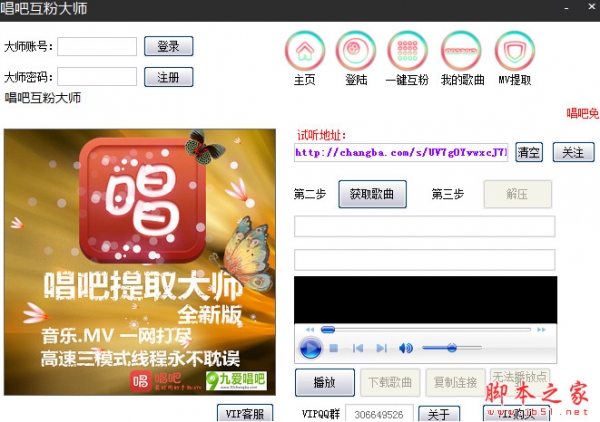Focus the 大师账号 input field
Image resolution: width=600 pixels, height=422 pixels.
point(97,46)
